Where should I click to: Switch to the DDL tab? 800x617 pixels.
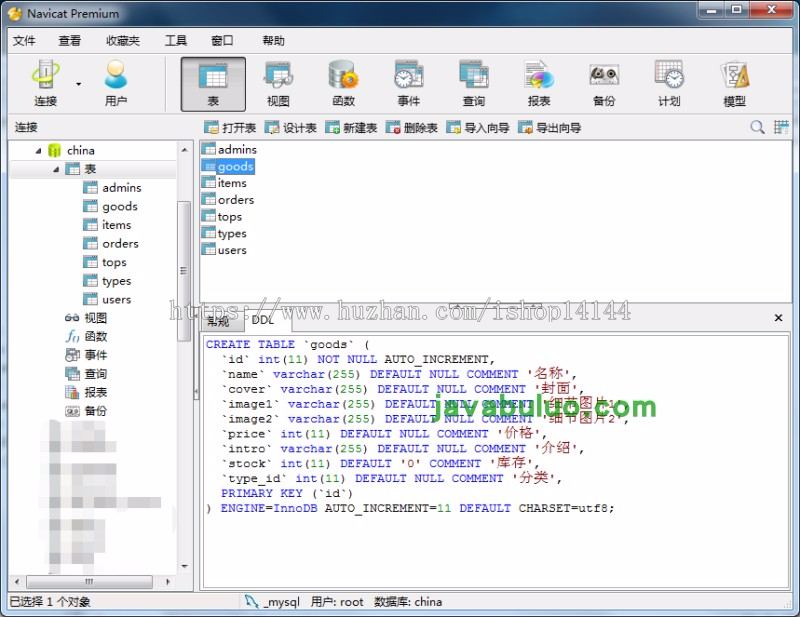coord(263,320)
